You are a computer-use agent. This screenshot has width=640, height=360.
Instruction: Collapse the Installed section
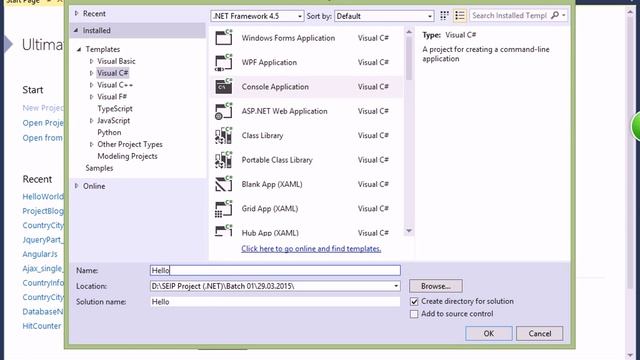click(76, 30)
